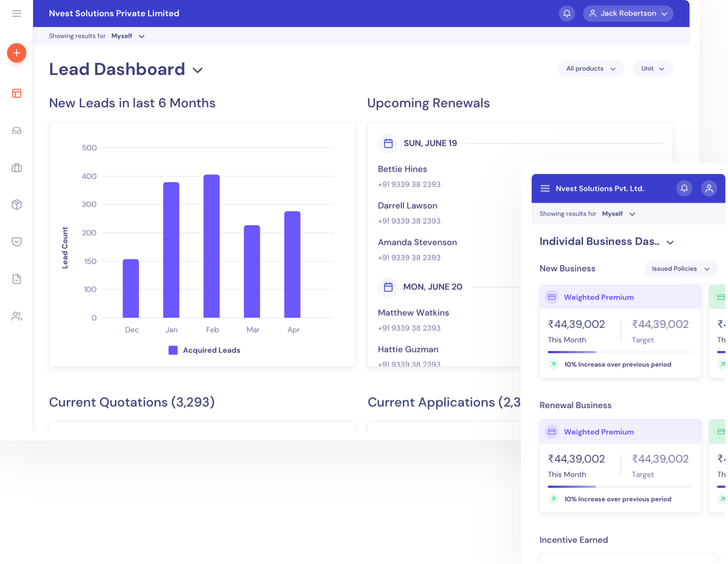The height and width of the screenshot is (564, 728).
Task: Open the users icon in sidebar
Action: 17,316
